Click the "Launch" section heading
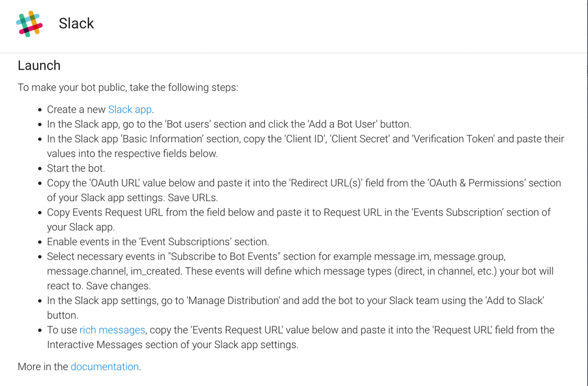Viewport: 588px width, 386px height. 39,65
